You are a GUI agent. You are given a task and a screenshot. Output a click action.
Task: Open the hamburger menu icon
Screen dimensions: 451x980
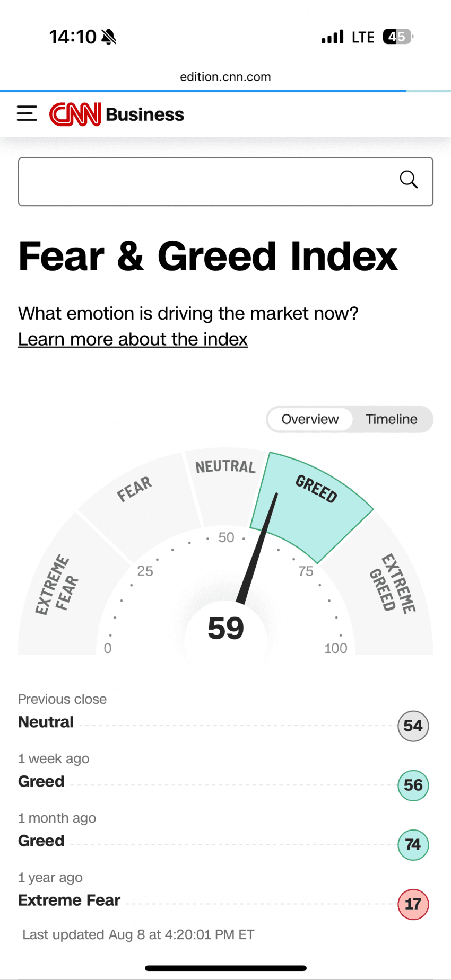pyautogui.click(x=27, y=114)
